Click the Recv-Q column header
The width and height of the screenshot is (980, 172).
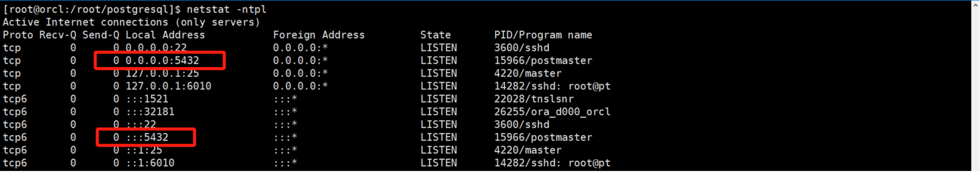coord(57,35)
